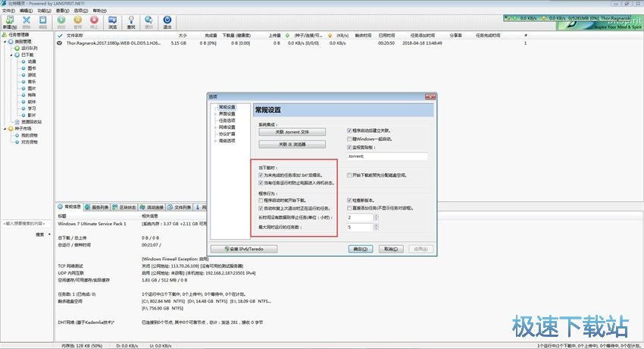
Task: Toggle auto-resume last running tasks checkbox
Action: 261,209
